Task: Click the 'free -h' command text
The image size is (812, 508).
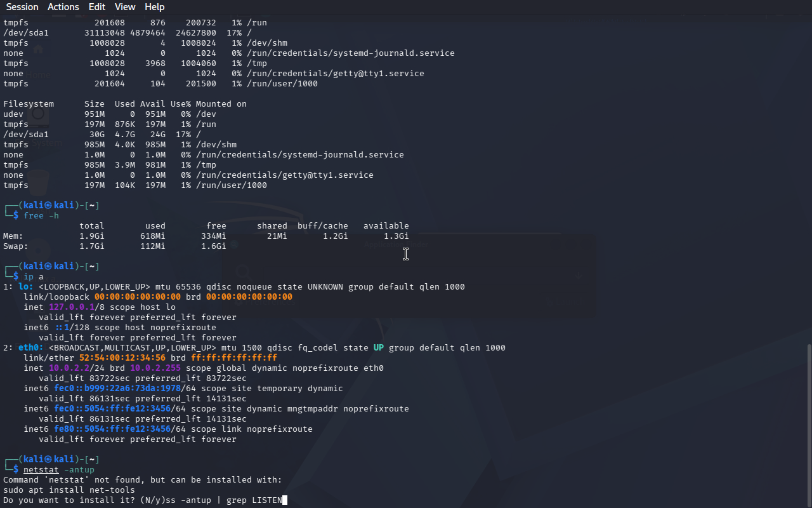Action: 41,216
